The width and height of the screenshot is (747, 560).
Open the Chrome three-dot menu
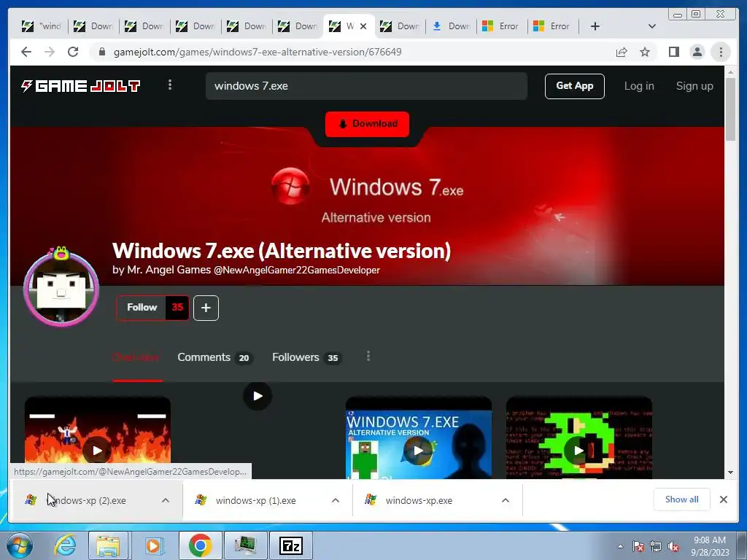(721, 52)
